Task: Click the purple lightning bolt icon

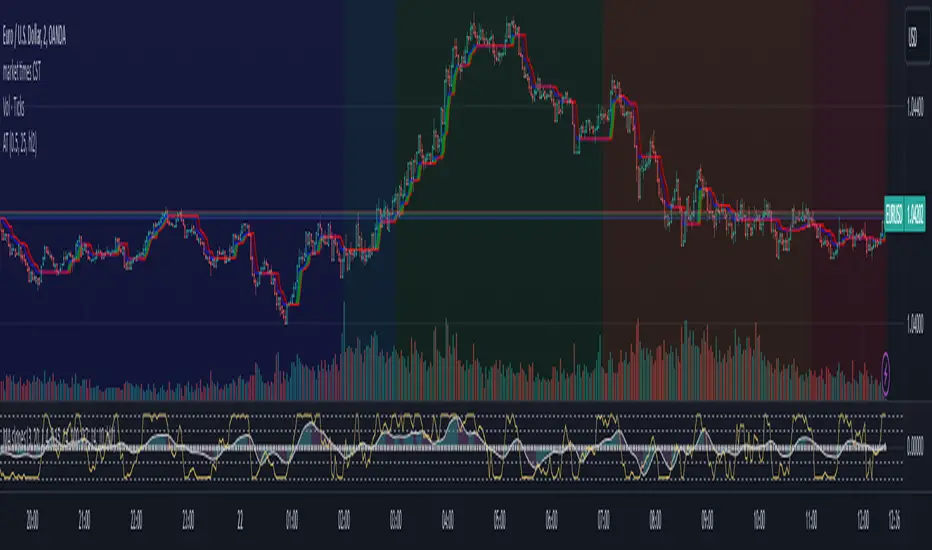Action: click(x=885, y=375)
